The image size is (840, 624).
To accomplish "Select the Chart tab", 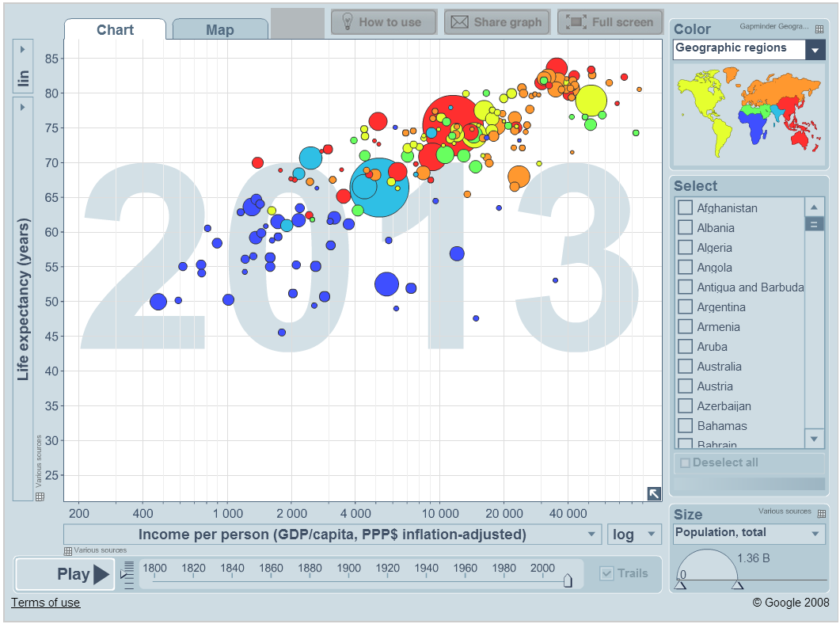I will tap(115, 29).
